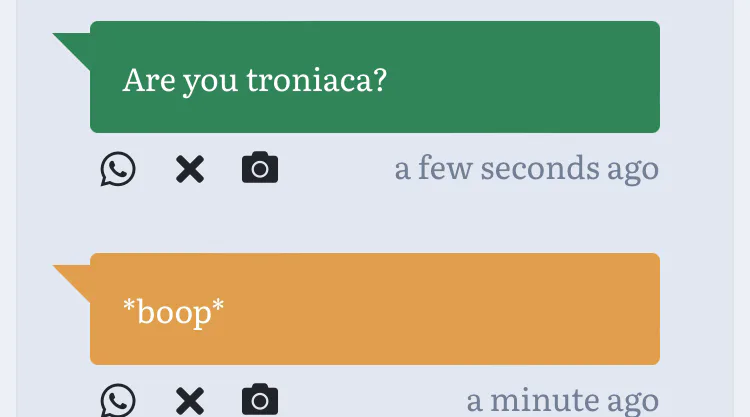
Task: Click the "*boop*" message text
Action: 173,312
